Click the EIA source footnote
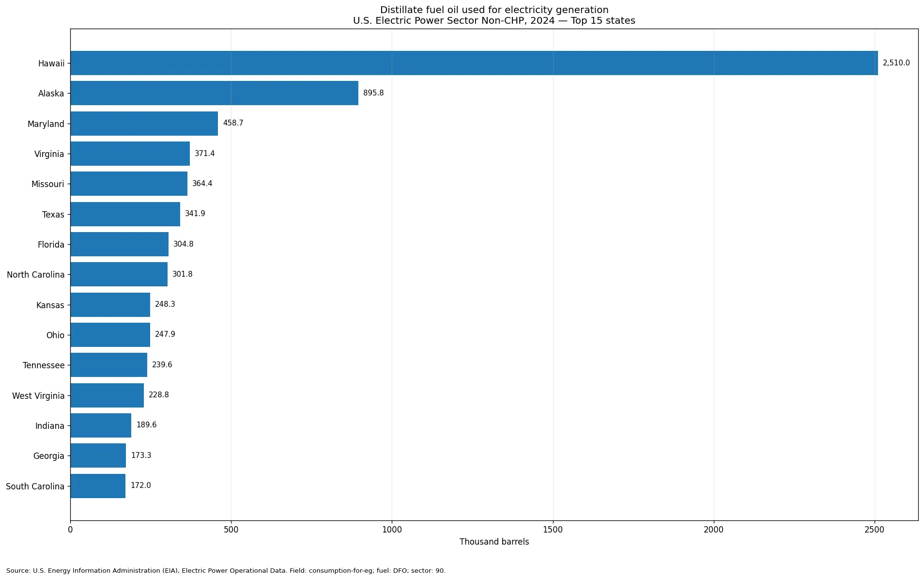924x580 pixels. pyautogui.click(x=226, y=571)
